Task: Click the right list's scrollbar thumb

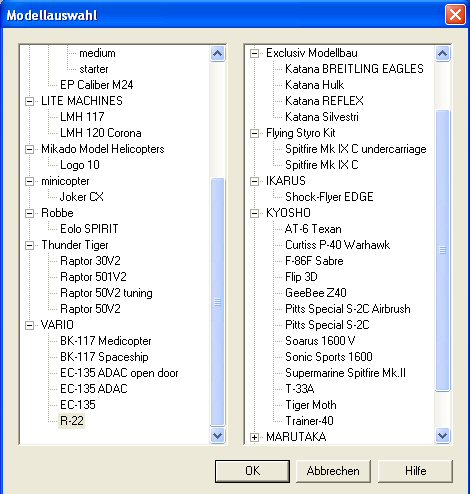Action: pos(442,250)
